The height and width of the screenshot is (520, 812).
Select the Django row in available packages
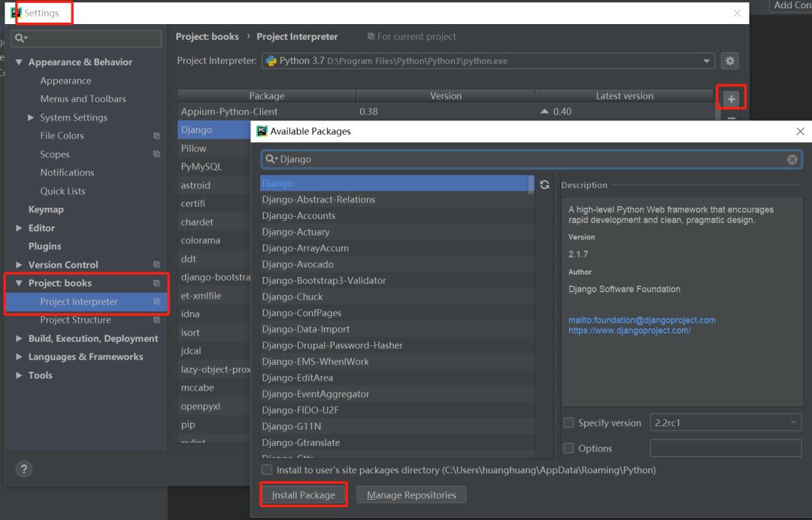tap(394, 184)
